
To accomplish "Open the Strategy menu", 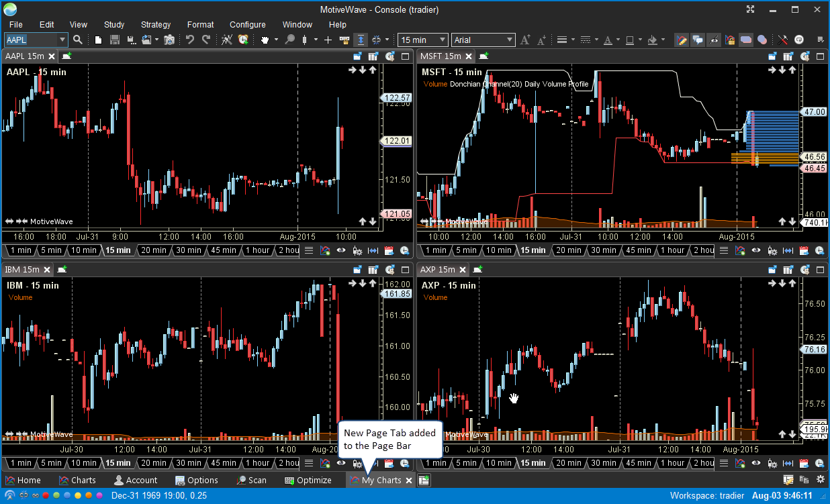I will pyautogui.click(x=156, y=24).
